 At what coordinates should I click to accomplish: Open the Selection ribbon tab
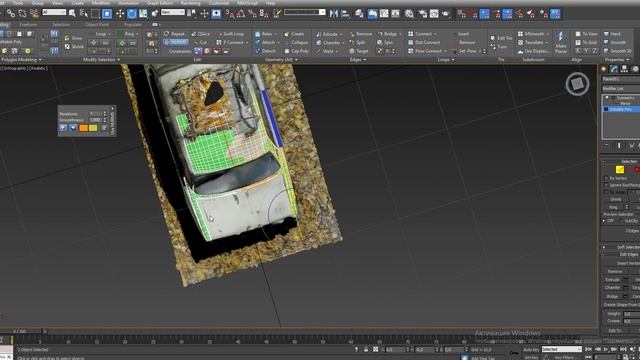click(61, 24)
